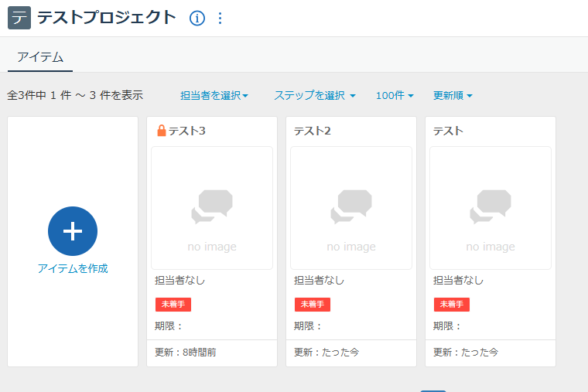Click the blue plus create icon
Image resolution: width=588 pixels, height=392 pixels.
pyautogui.click(x=73, y=231)
